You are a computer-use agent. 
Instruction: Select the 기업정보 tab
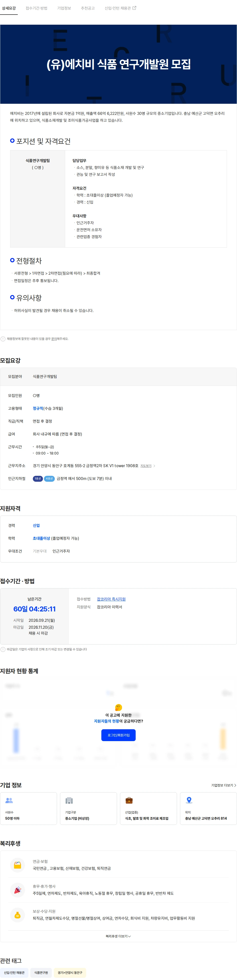64,8
